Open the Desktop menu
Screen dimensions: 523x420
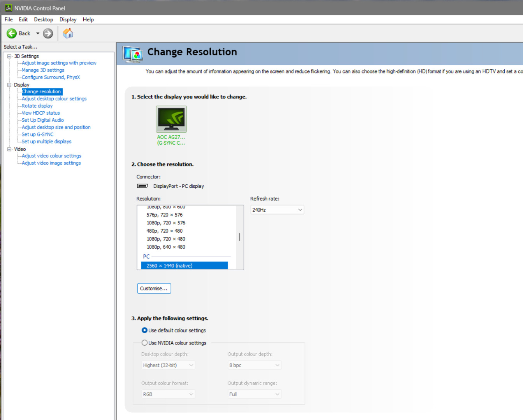point(44,19)
